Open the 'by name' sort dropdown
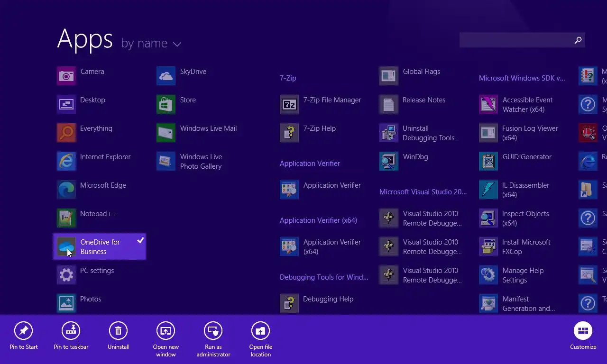The width and height of the screenshot is (607, 364). pyautogui.click(x=151, y=44)
